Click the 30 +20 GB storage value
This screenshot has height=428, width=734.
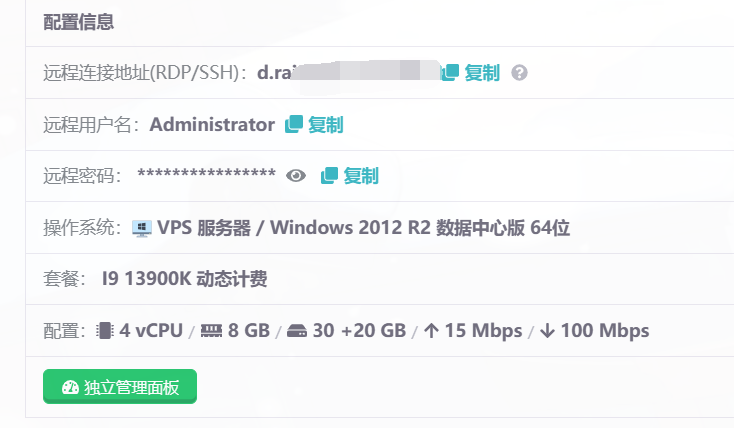[x=359, y=331]
